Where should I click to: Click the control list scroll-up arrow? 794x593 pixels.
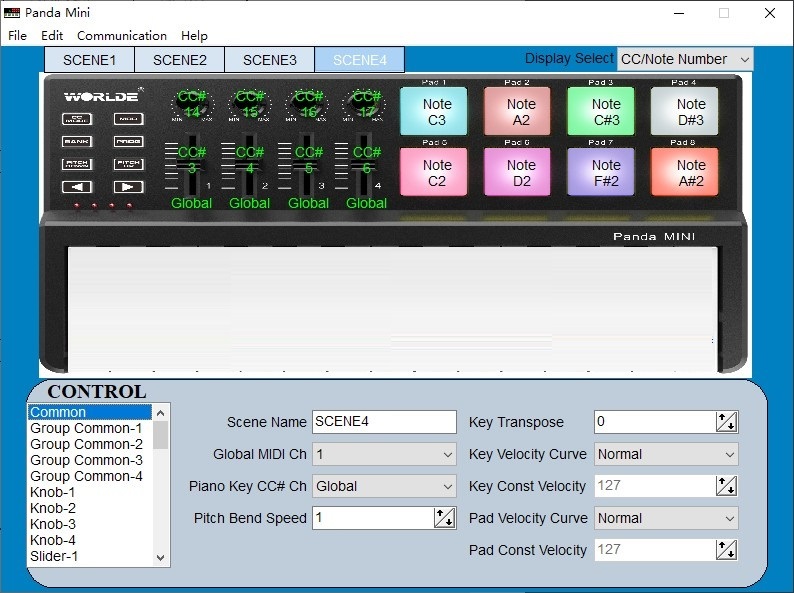[161, 413]
